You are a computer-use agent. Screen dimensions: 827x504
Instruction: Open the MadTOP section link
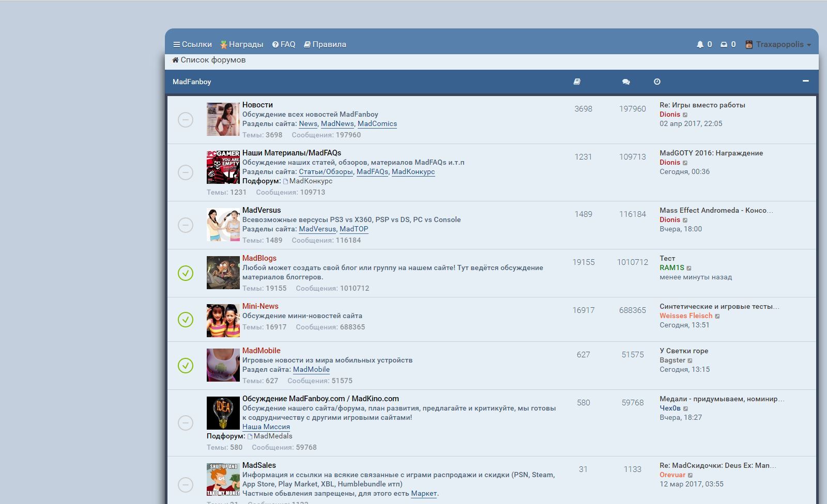[354, 229]
